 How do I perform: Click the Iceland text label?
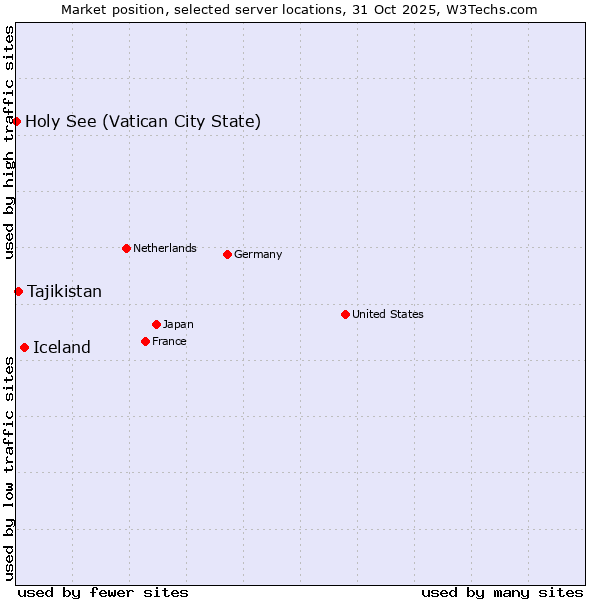tap(62, 348)
